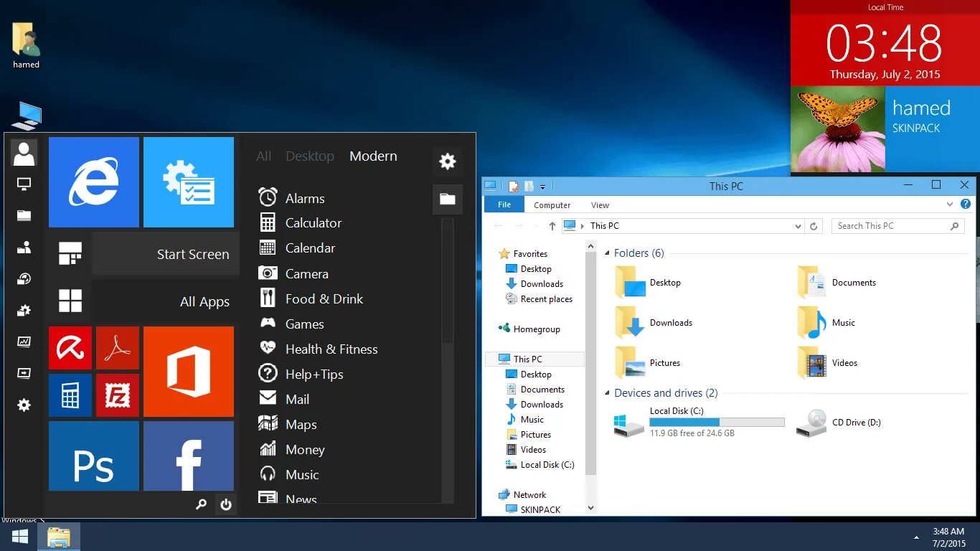Select Local Disk (C:) in navigation tree
Image resolution: width=980 pixels, height=551 pixels.
[540, 464]
